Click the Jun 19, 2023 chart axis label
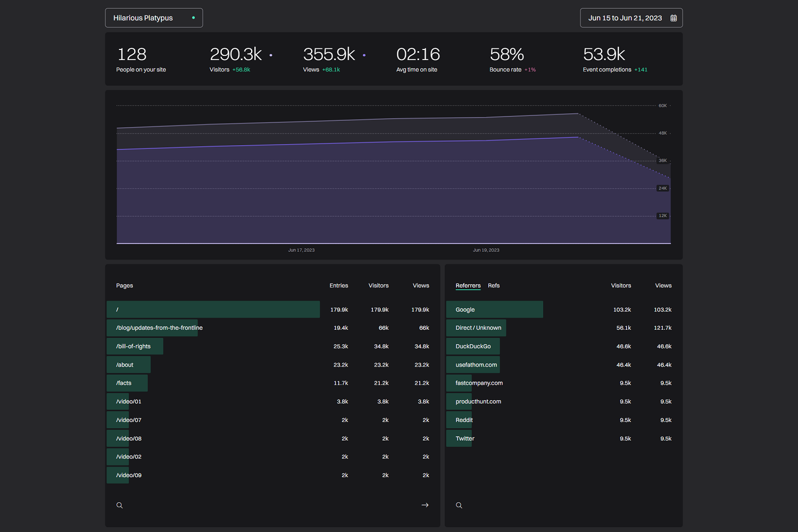The image size is (798, 532). click(486, 250)
